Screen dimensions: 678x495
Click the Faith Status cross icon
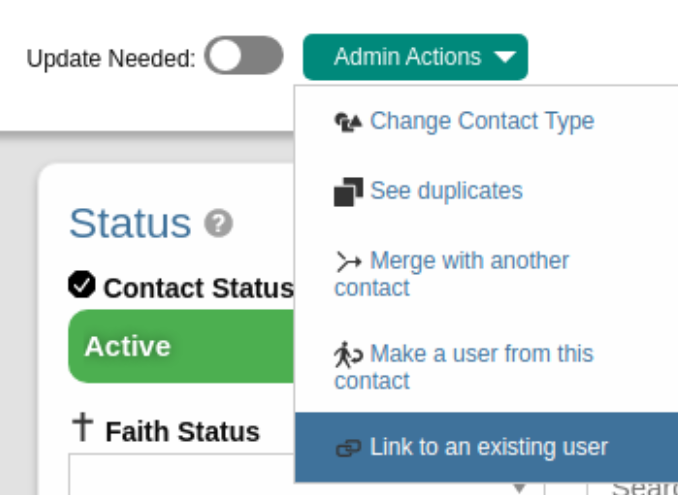tap(83, 427)
